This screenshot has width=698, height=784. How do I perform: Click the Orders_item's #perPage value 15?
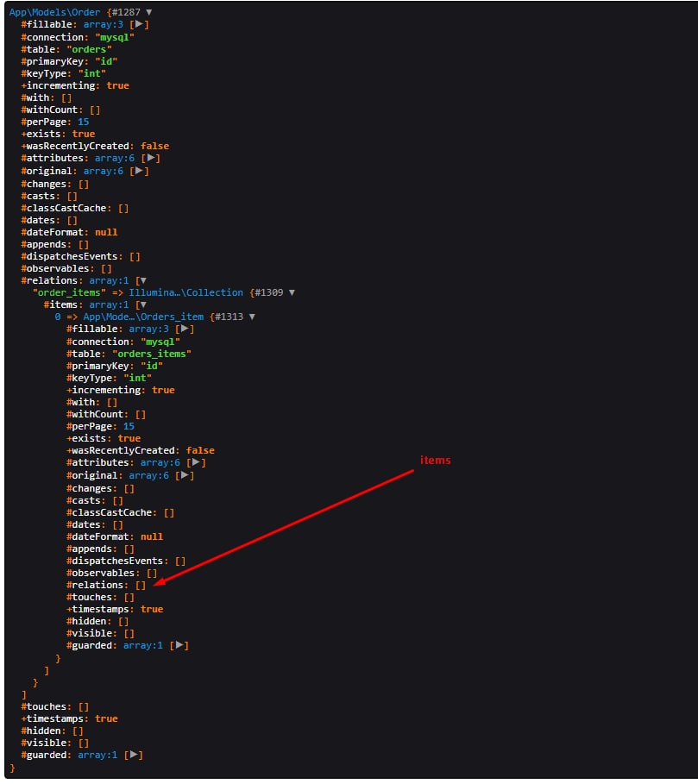pos(129,427)
